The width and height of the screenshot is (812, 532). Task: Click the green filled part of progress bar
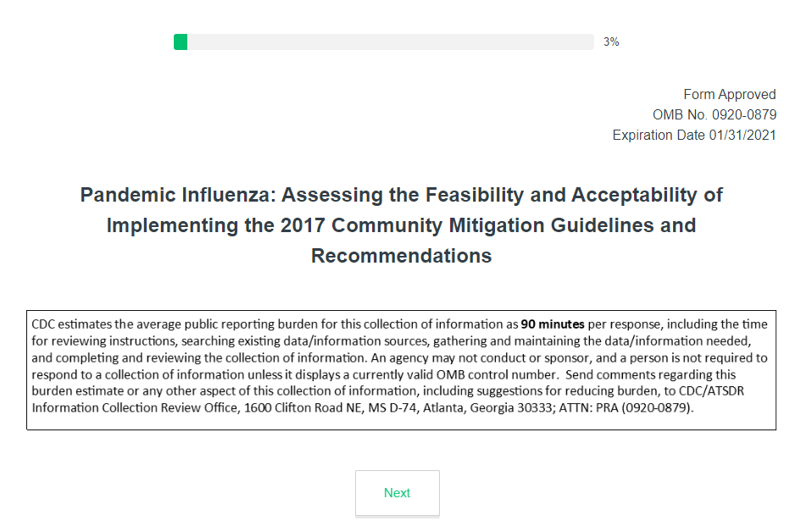click(181, 42)
